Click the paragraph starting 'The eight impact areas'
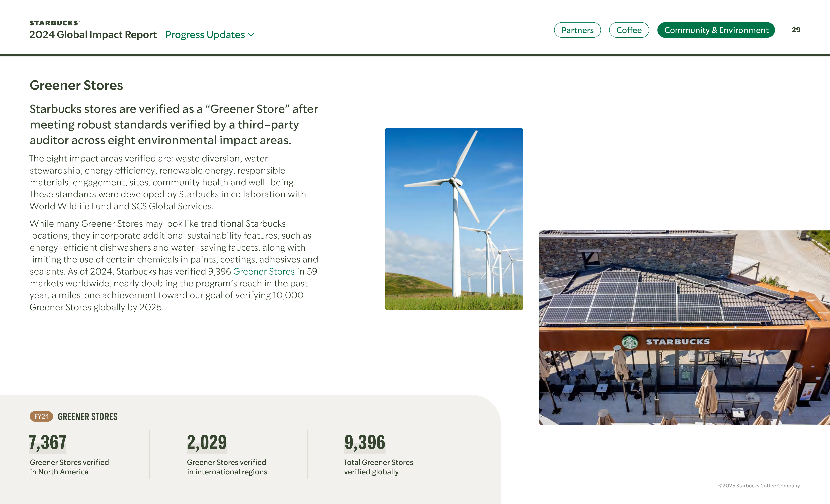 [x=168, y=182]
